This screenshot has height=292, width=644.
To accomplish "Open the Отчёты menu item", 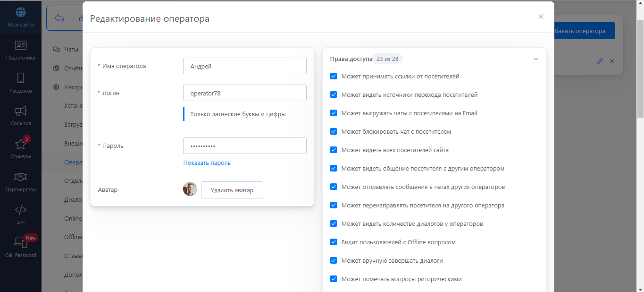I will pyautogui.click(x=73, y=68).
